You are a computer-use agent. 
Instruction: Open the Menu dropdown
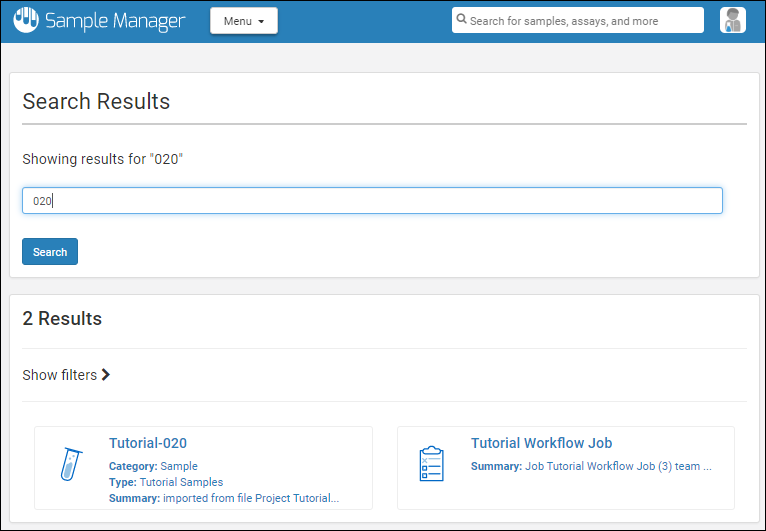coord(243,21)
